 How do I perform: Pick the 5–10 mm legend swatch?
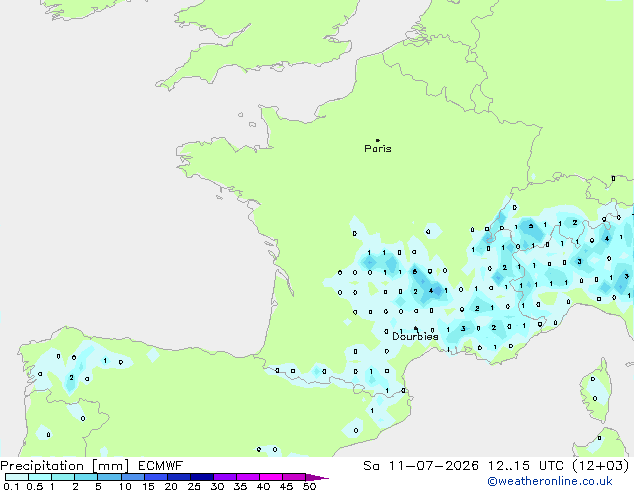[x=109, y=477]
